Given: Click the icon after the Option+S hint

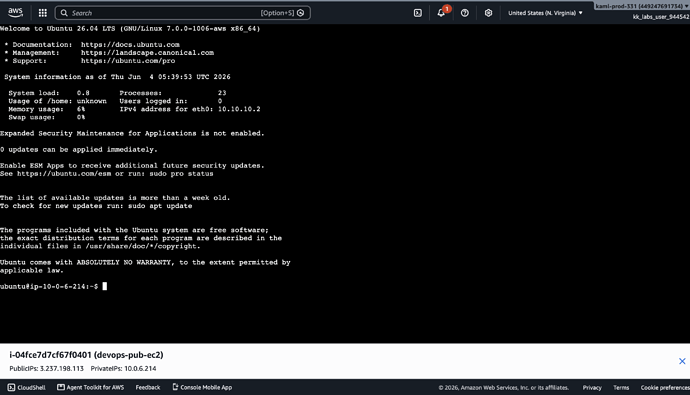Looking at the screenshot, I should tap(301, 13).
